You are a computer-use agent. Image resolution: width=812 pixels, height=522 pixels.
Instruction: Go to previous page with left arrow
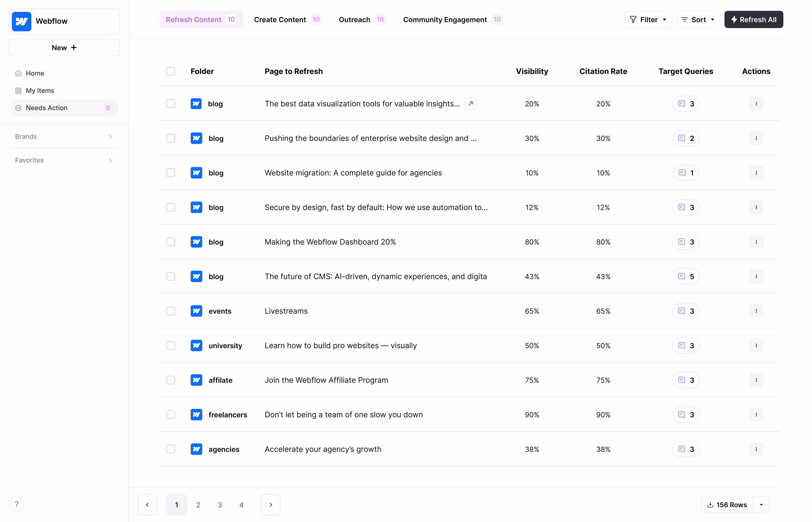tap(147, 505)
